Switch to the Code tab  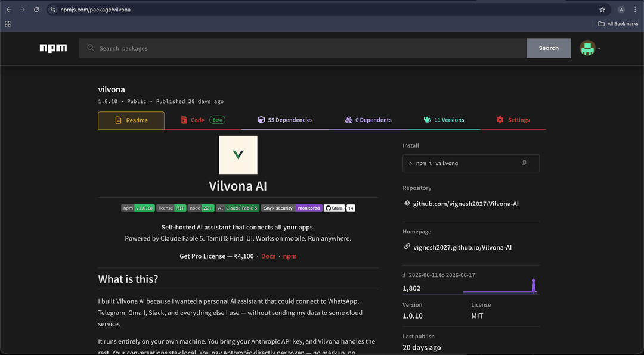point(203,120)
